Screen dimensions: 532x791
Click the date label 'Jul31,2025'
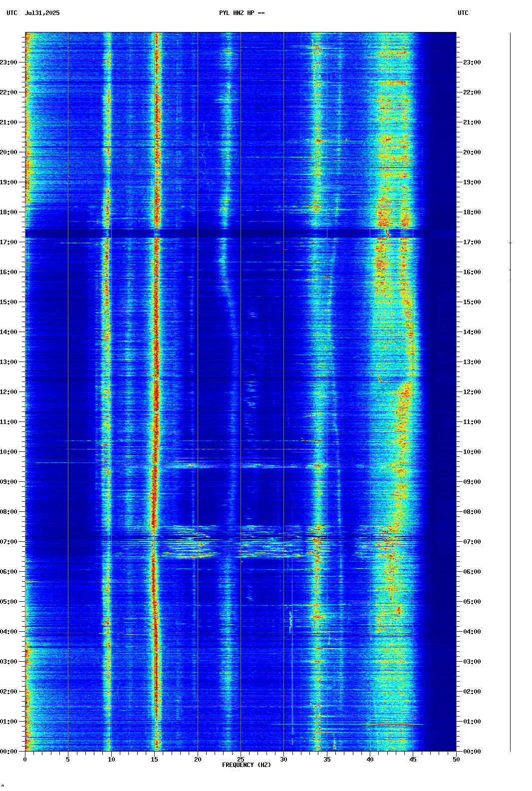tap(42, 13)
